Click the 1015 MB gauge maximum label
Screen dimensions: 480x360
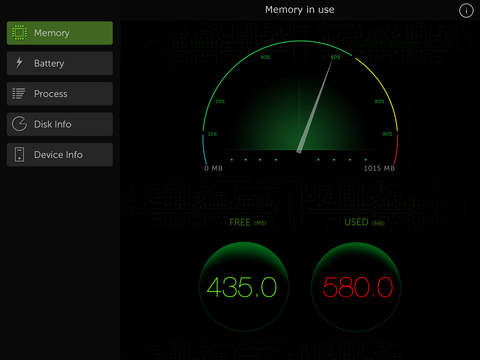(x=379, y=168)
